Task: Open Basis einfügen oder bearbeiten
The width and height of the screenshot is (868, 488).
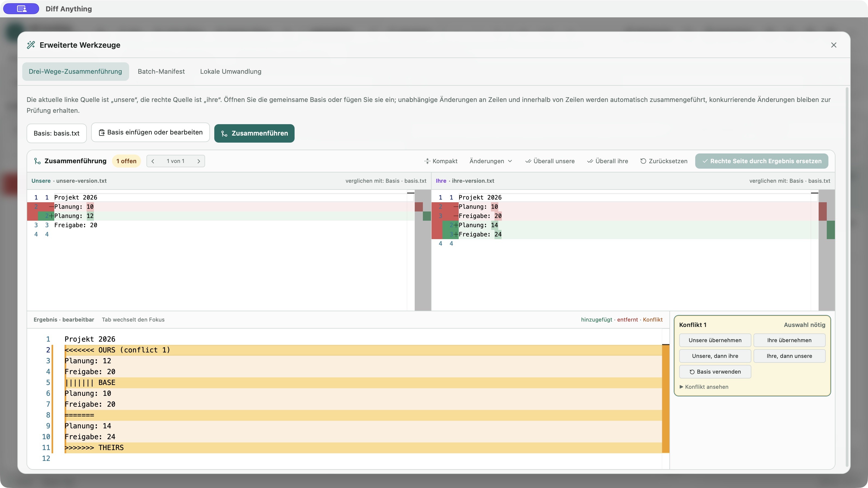Action: pyautogui.click(x=151, y=132)
